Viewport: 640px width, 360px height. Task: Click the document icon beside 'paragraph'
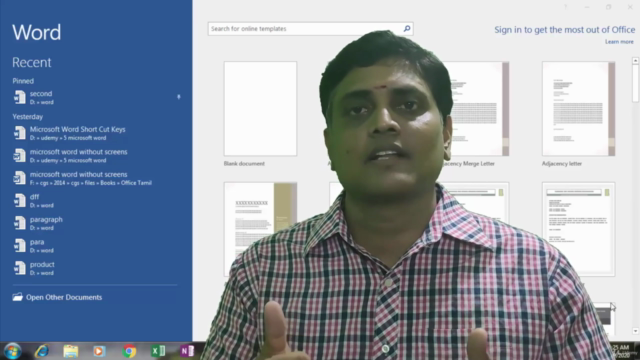tap(19, 223)
